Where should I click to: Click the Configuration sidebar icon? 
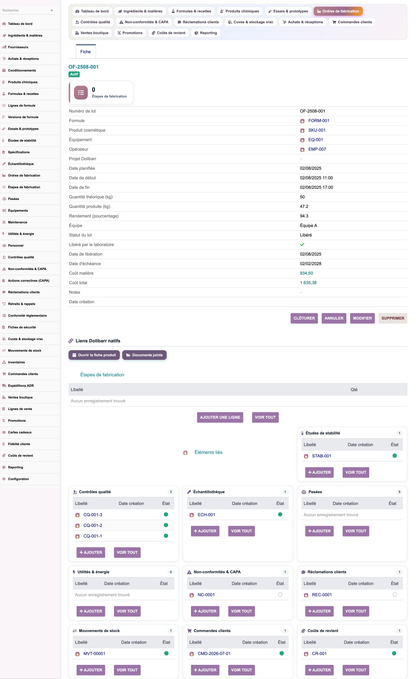click(x=4, y=479)
